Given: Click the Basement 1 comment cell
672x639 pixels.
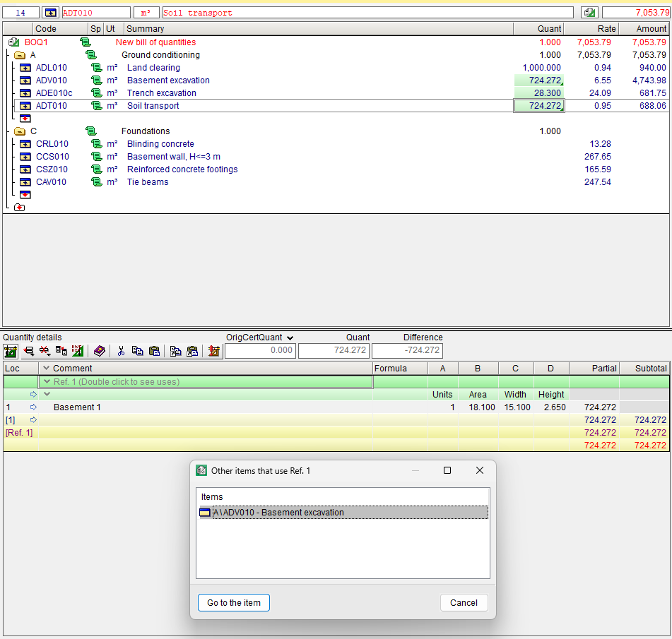Looking at the screenshot, I should click(x=206, y=407).
